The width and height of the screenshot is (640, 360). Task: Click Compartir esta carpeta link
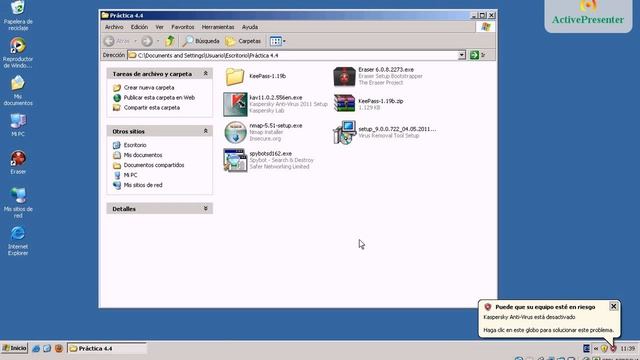[x=151, y=108]
